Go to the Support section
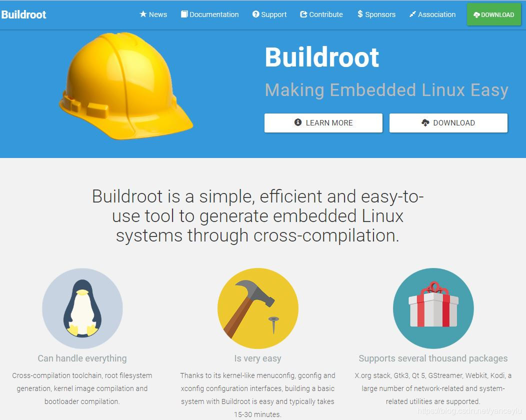 coord(269,14)
